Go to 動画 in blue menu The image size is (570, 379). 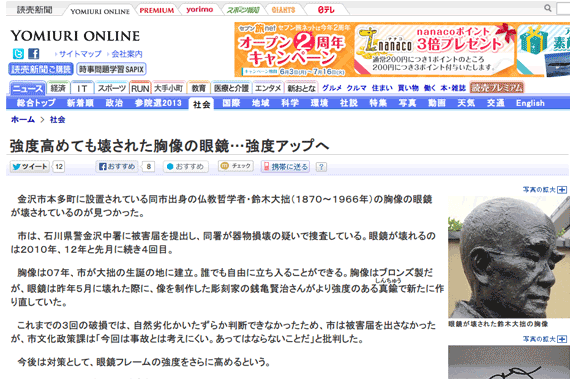(437, 103)
